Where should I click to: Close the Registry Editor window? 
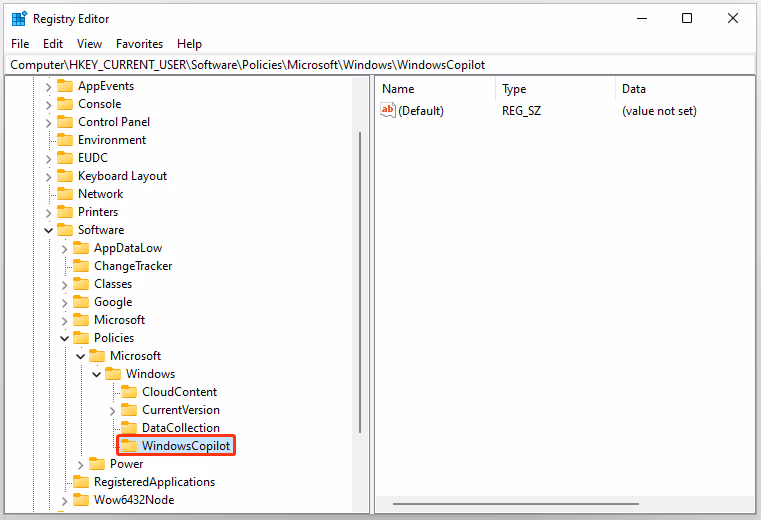coord(733,18)
